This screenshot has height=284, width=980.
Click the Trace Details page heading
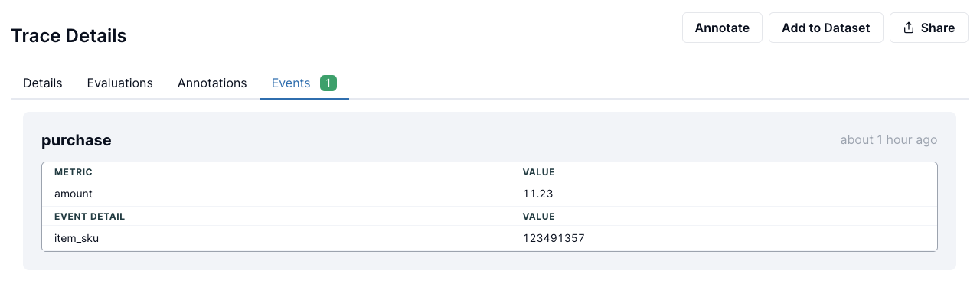click(x=69, y=35)
